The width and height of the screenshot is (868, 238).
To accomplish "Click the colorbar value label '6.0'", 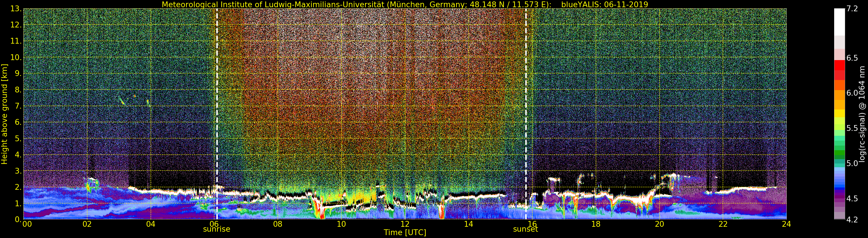I will 852,93.
